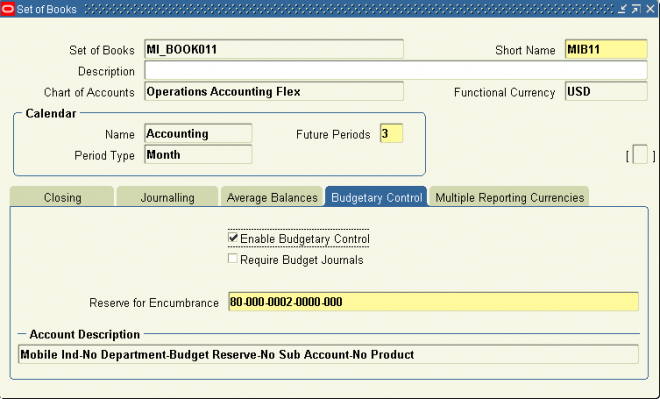Click the Calendar Period Type field
The width and height of the screenshot is (660, 399).
pos(198,154)
